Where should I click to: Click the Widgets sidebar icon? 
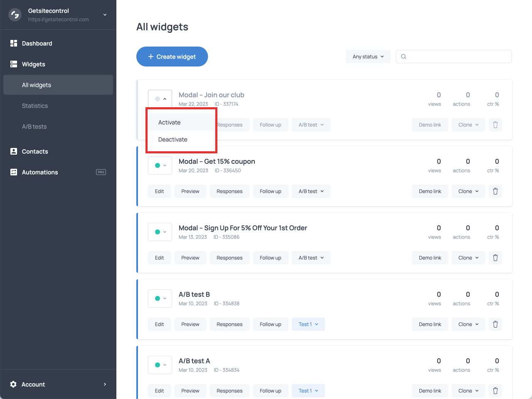(14, 64)
